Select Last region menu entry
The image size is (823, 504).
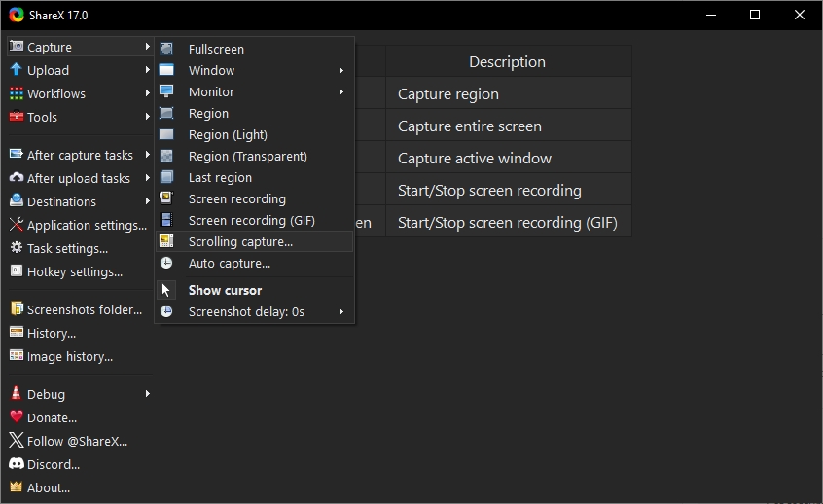[255, 177]
